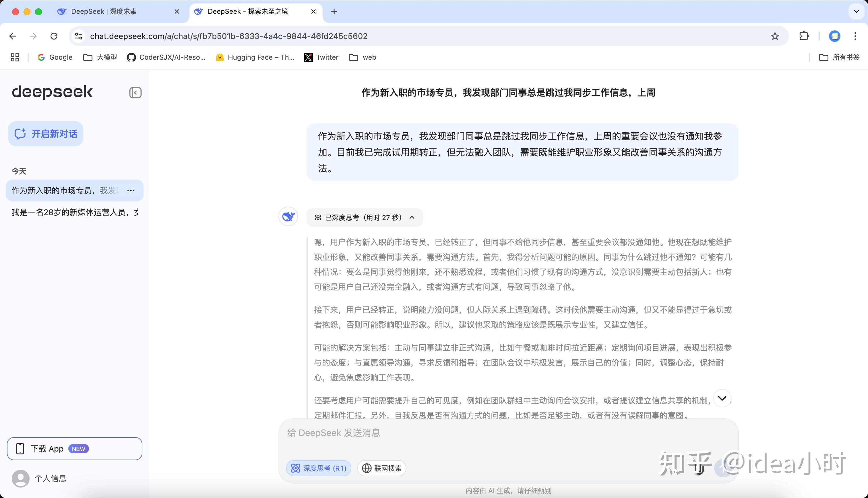Collapse the DeepSeek sidebar panel icon
The image size is (868, 498).
135,93
